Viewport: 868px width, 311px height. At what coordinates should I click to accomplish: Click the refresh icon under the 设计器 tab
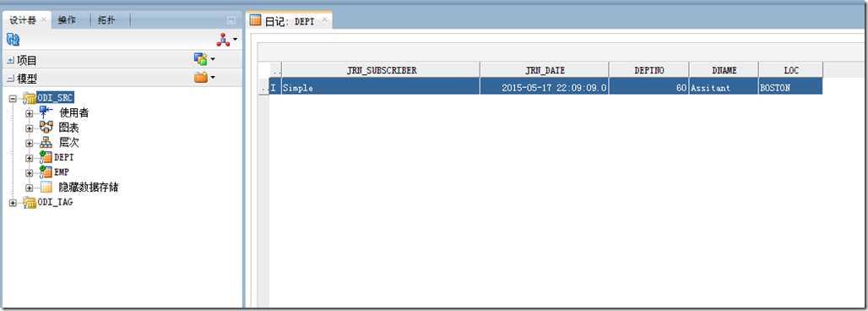(x=13, y=40)
